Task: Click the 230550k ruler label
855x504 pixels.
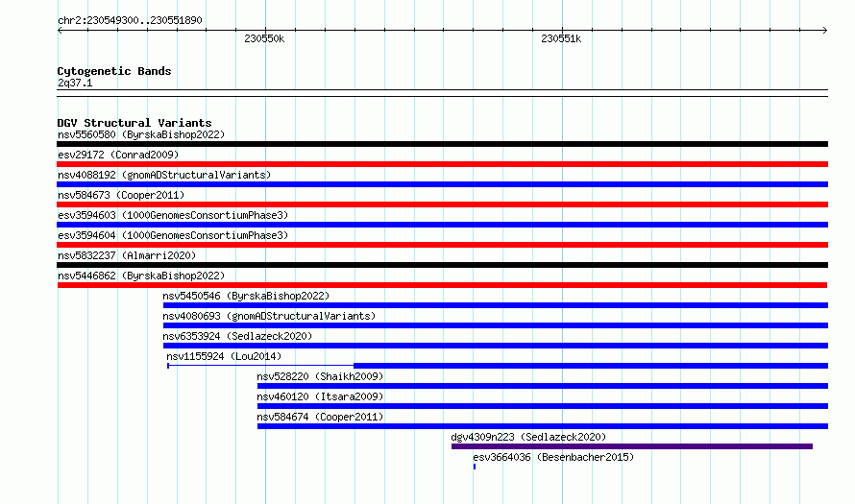Action: click(264, 38)
